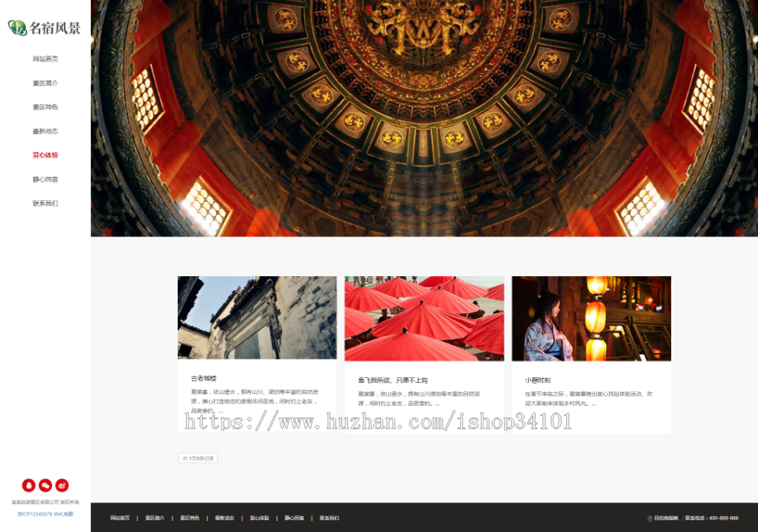This screenshot has width=758, height=532.
Task: Click the 400-888-888 phone number in footer
Action: [726, 517]
